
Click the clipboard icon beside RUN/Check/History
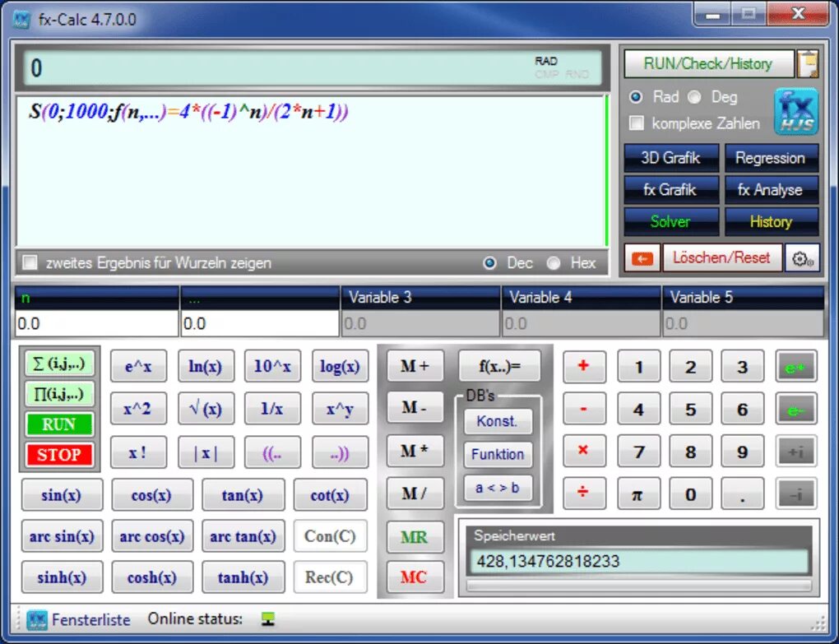click(x=808, y=65)
